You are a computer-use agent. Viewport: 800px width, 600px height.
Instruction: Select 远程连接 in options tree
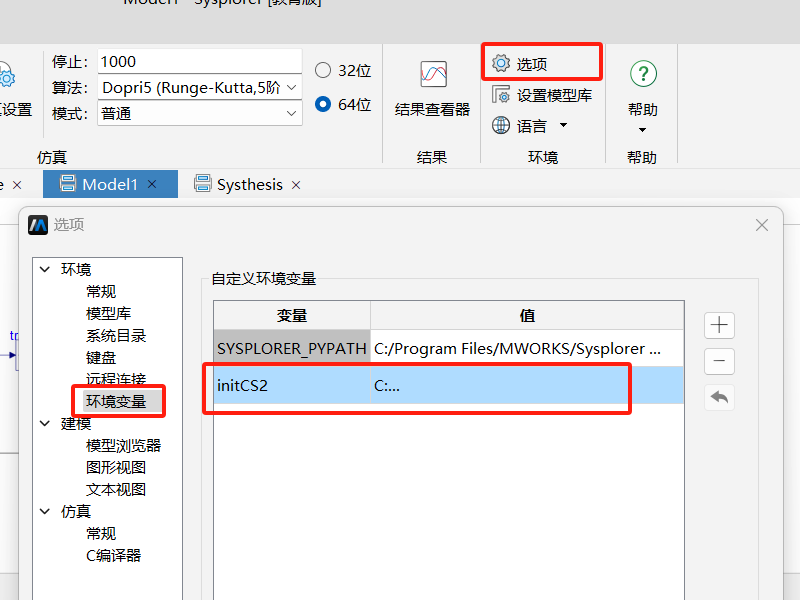point(116,379)
